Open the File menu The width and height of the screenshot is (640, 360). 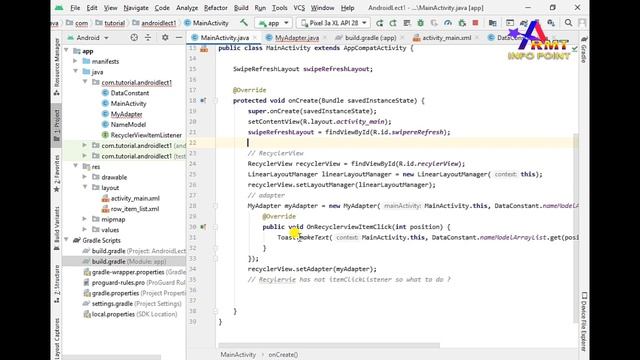click(75, 8)
